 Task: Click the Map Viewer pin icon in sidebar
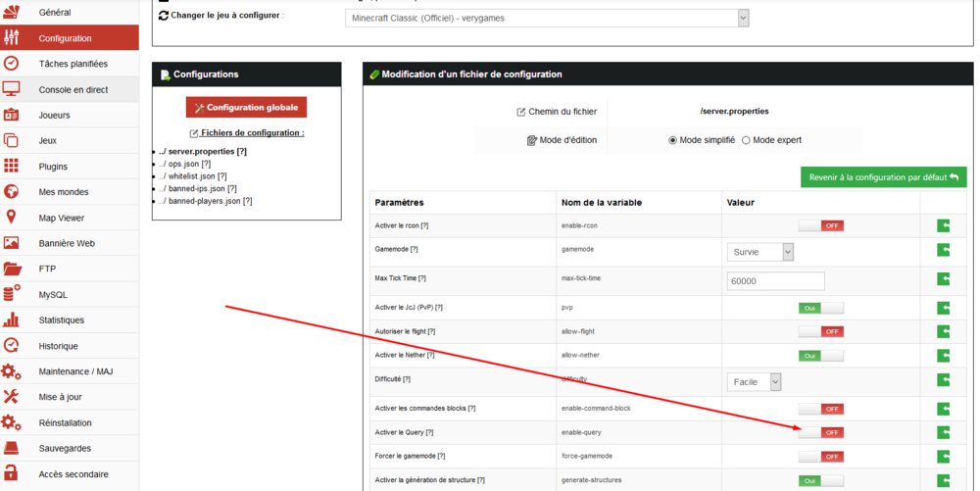(12, 218)
